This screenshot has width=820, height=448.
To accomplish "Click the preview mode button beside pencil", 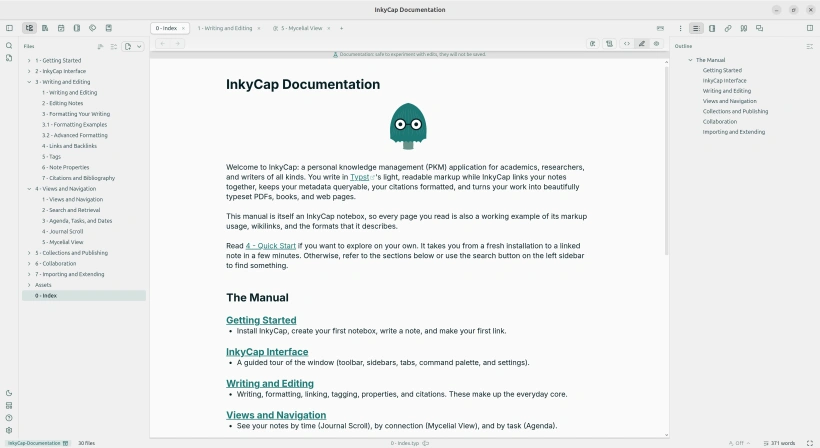I will click(x=656, y=44).
